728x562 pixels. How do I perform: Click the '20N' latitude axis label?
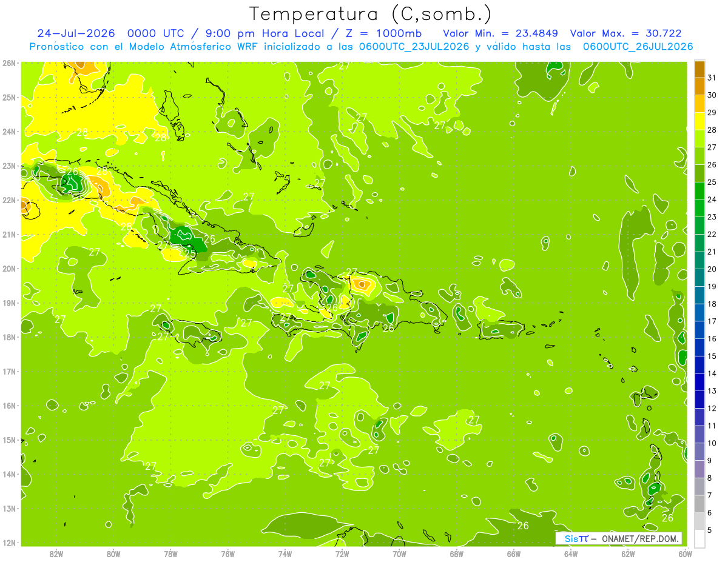(9, 269)
